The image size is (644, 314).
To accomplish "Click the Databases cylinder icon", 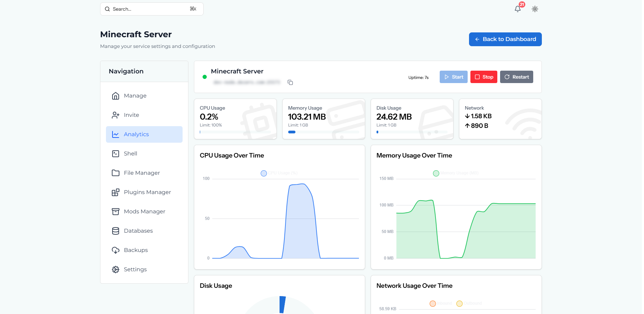I will coord(116,231).
